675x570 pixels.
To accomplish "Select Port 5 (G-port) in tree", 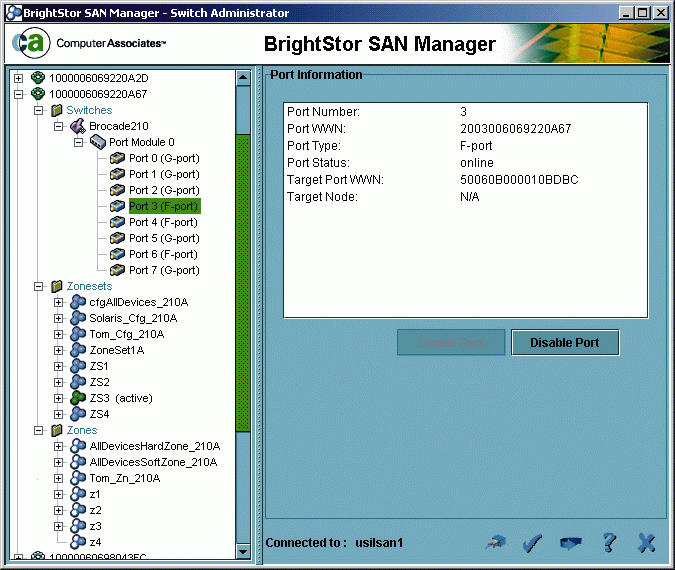I will pos(164,238).
